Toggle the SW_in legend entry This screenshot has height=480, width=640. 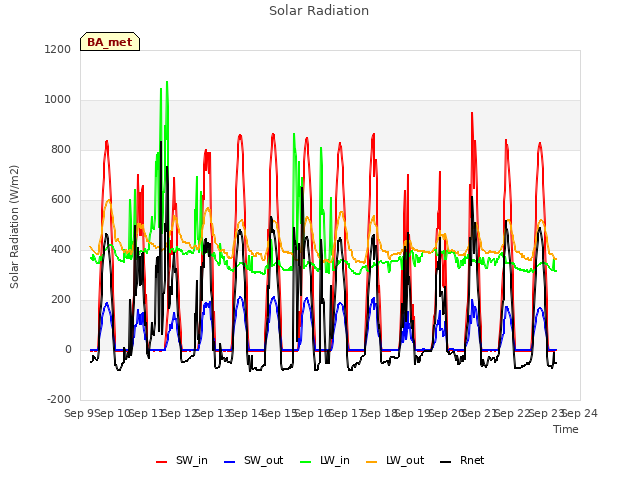tap(182, 460)
